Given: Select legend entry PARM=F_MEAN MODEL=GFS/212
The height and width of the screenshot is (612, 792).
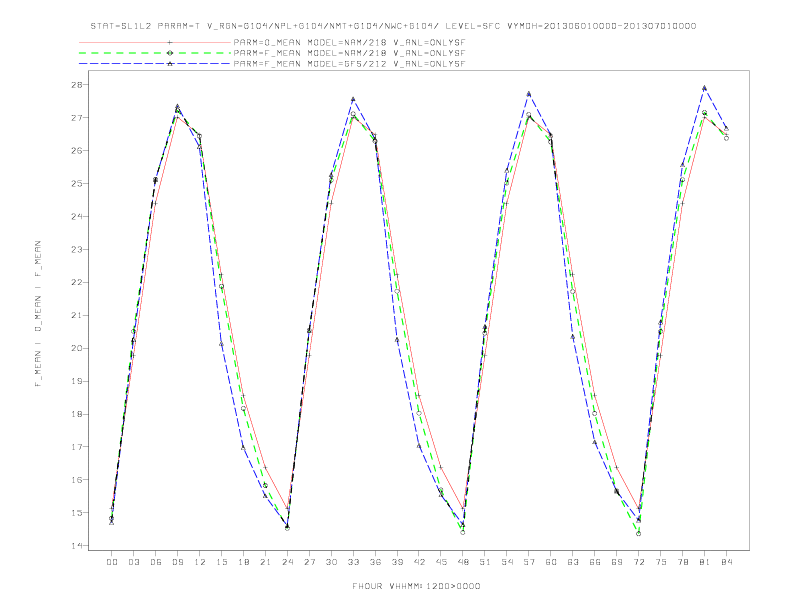Looking at the screenshot, I should click(x=349, y=64).
